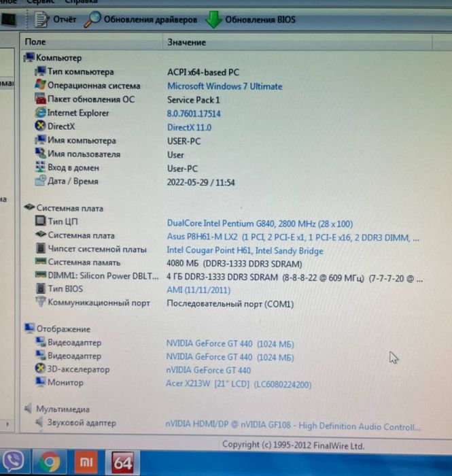Open the Mi app from the taskbar
This screenshot has width=452, height=476.
pos(86,462)
